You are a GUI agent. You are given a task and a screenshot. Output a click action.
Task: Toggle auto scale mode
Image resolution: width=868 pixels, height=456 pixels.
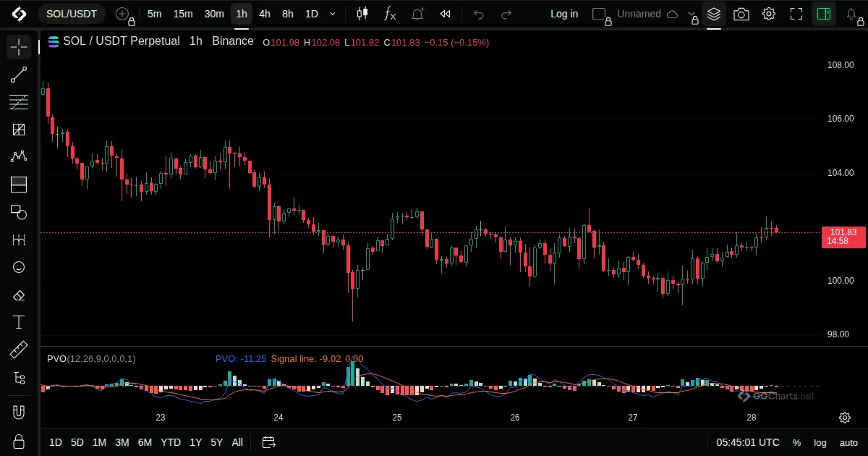coord(848,442)
